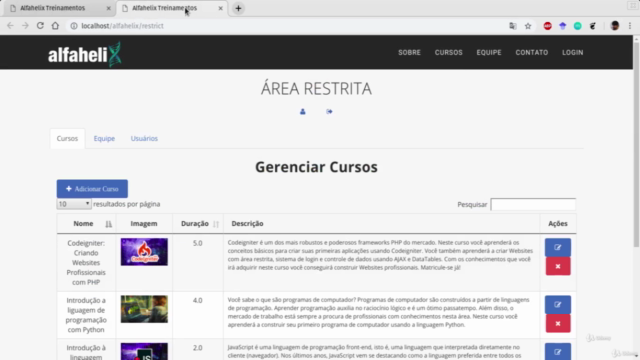Click the Python course thumbnail

coord(144,309)
